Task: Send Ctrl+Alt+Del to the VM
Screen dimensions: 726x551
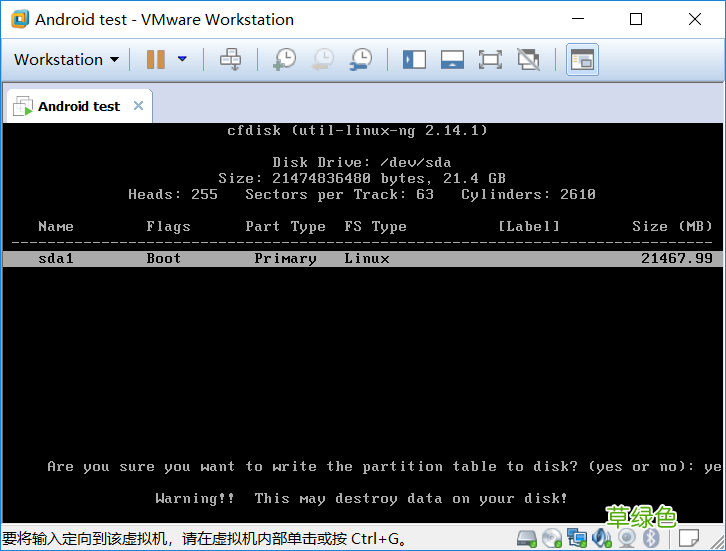Action: click(x=230, y=59)
